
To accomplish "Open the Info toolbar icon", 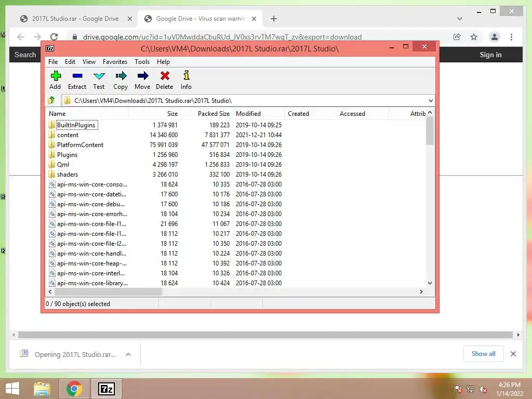I will coord(187,75).
